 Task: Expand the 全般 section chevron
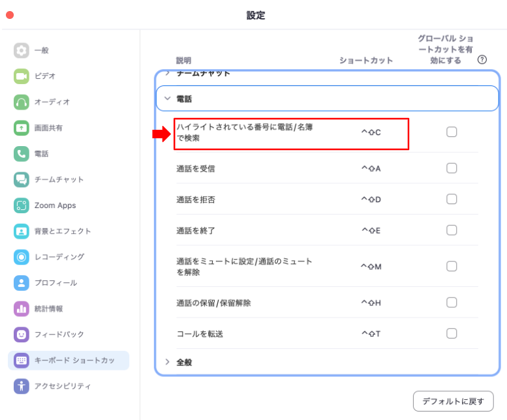point(167,362)
